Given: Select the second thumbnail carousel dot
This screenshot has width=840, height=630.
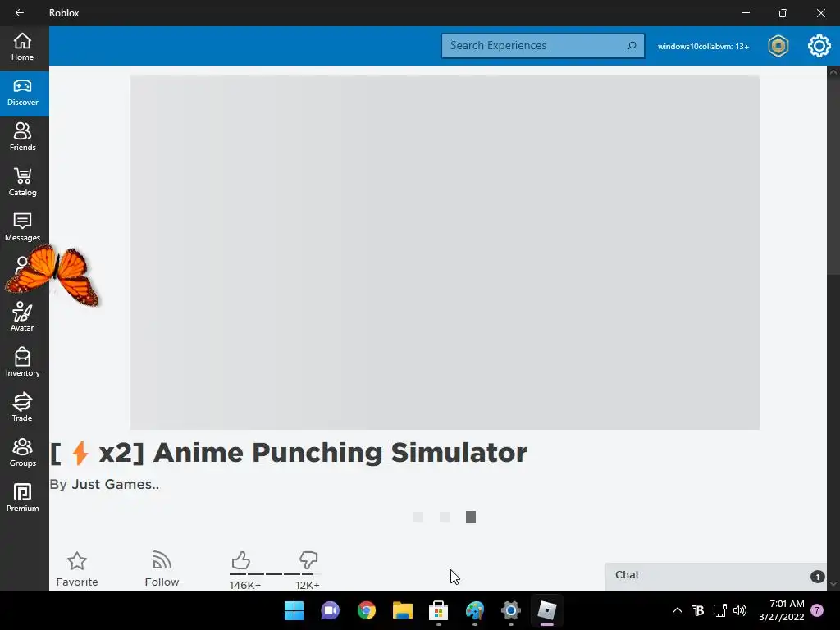Looking at the screenshot, I should pyautogui.click(x=445, y=517).
